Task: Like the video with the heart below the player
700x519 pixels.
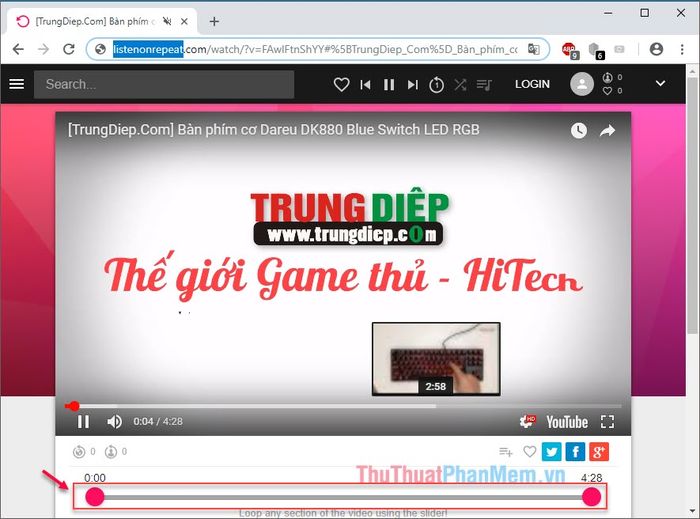Action: click(529, 452)
